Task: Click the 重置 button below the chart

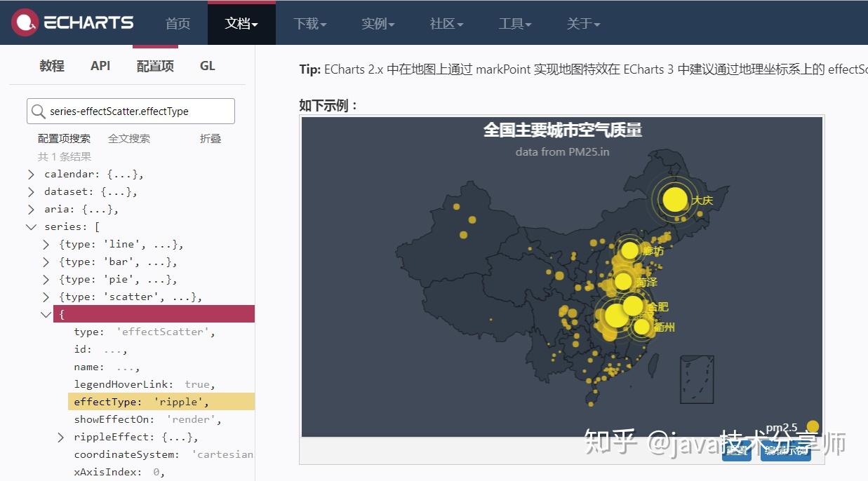Action: click(736, 452)
